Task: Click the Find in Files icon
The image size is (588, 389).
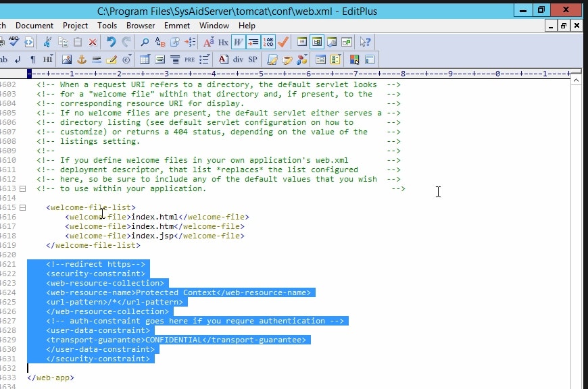Action: (175, 42)
